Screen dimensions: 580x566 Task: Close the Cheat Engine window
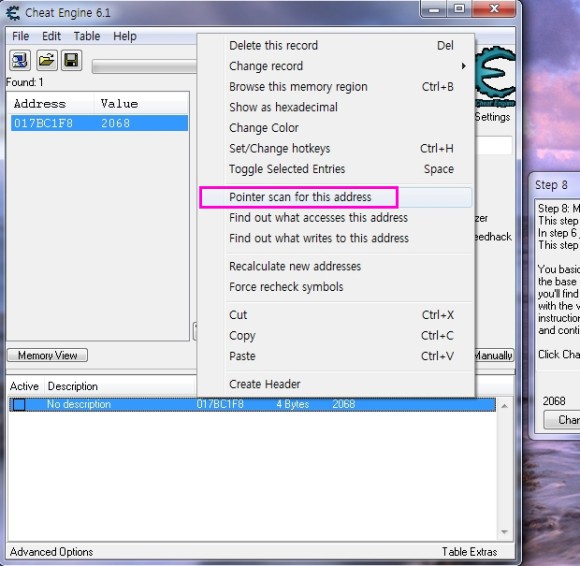493,9
